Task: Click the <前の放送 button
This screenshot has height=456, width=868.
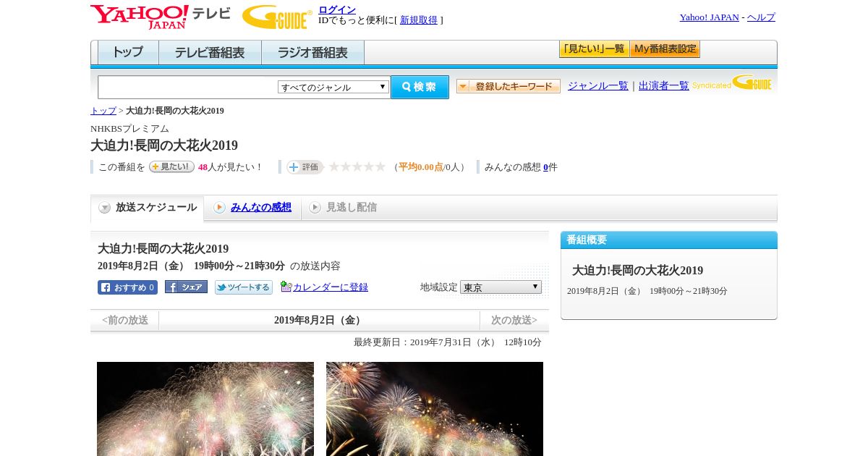Action: pyautogui.click(x=125, y=320)
